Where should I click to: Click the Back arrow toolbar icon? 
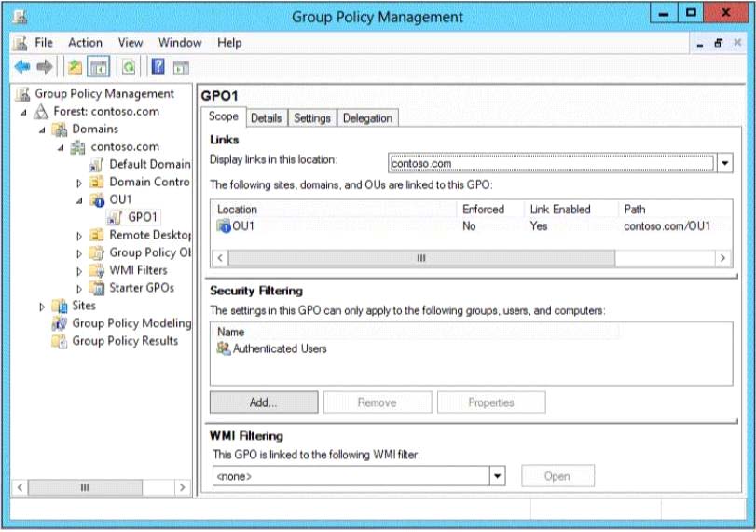coord(21,67)
